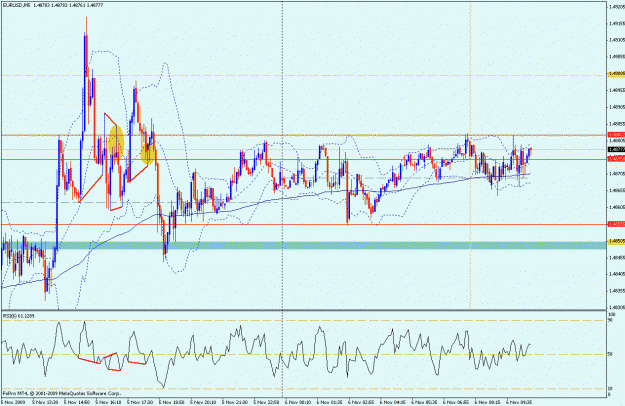Select the yellow dashed horizontal line in the price chart
The height and width of the screenshot is (406, 625).
304,75
